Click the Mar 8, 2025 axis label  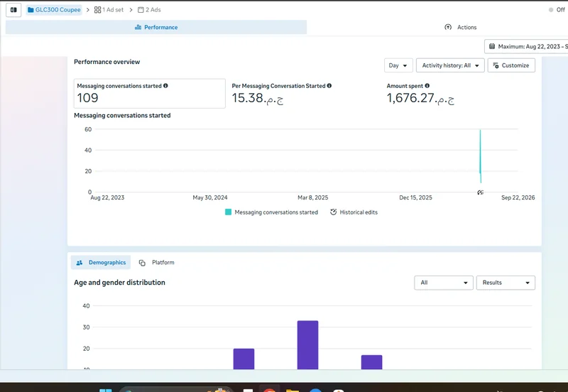pyautogui.click(x=313, y=197)
